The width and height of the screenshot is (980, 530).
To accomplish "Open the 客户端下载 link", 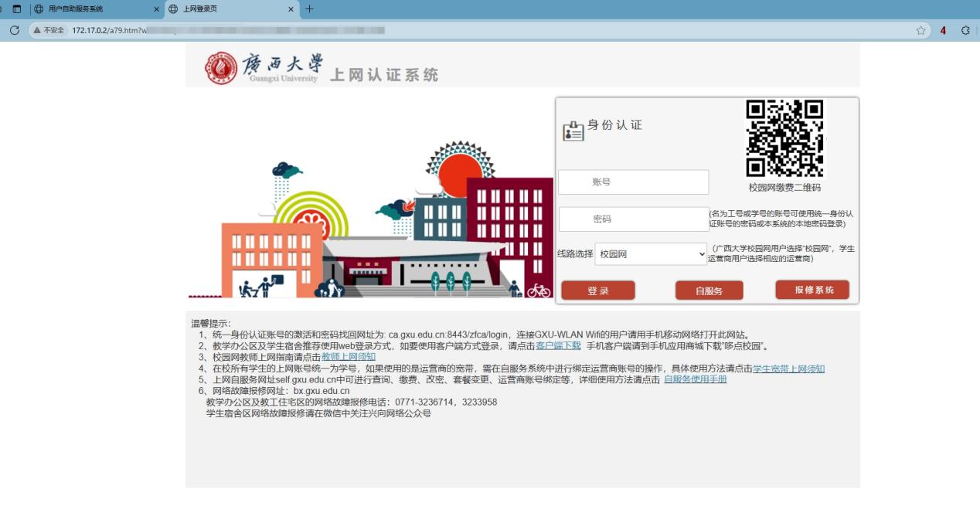I will click(x=558, y=346).
